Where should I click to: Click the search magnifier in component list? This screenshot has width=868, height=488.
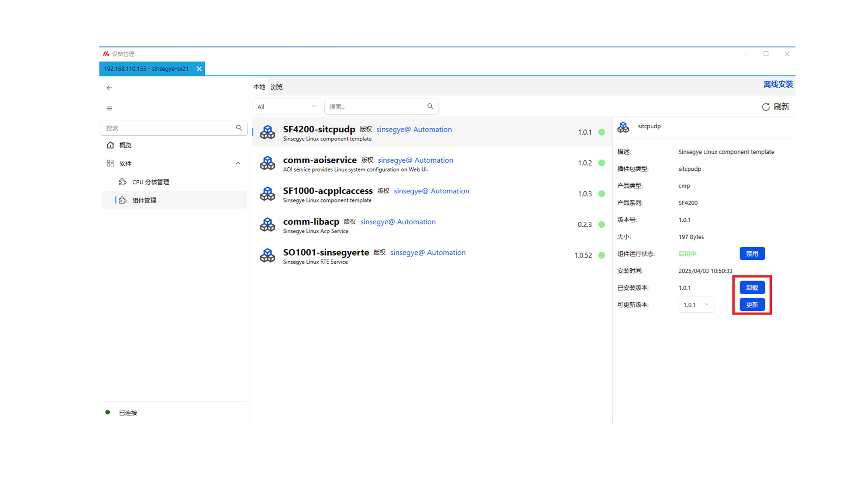pos(430,106)
